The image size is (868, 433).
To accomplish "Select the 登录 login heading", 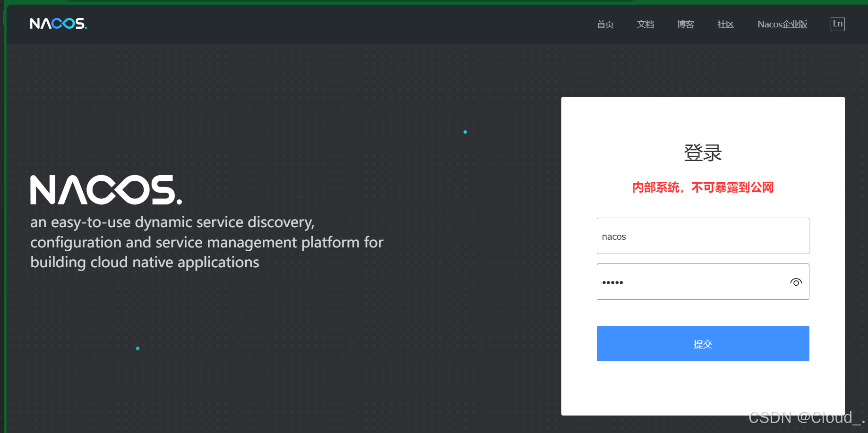I will click(x=703, y=153).
